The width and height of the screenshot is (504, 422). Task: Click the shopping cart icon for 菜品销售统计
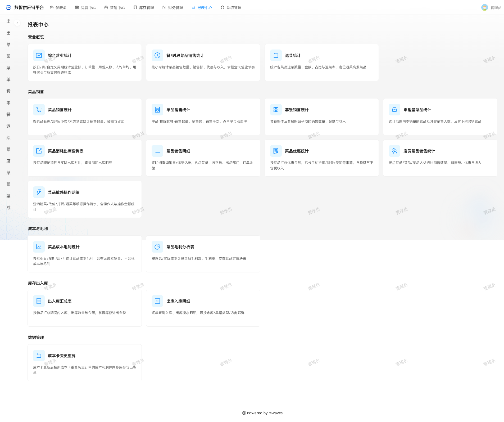click(39, 110)
